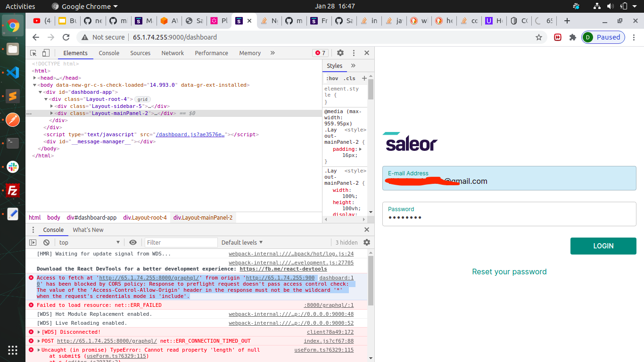Image resolution: width=644 pixels, height=362 pixels.
Task: Click the red error count badge showing 7
Action: click(x=321, y=53)
